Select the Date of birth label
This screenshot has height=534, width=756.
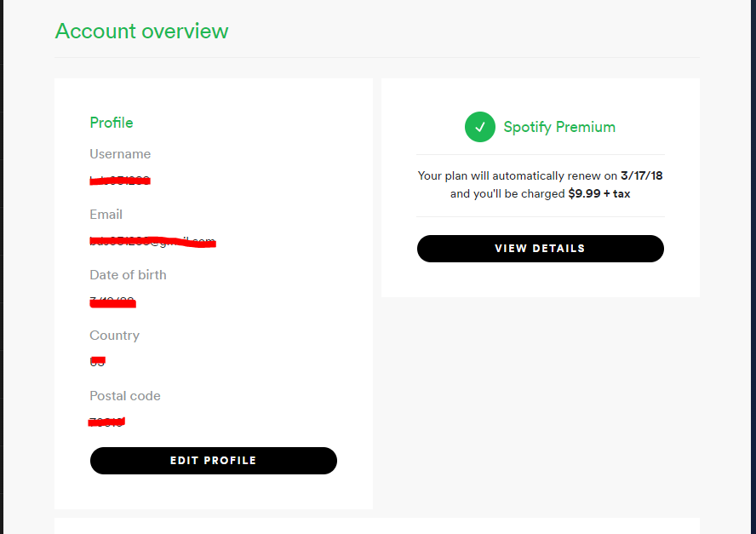(128, 275)
